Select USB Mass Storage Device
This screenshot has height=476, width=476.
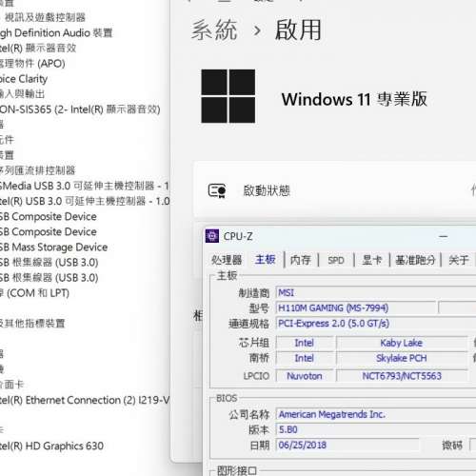click(53, 247)
